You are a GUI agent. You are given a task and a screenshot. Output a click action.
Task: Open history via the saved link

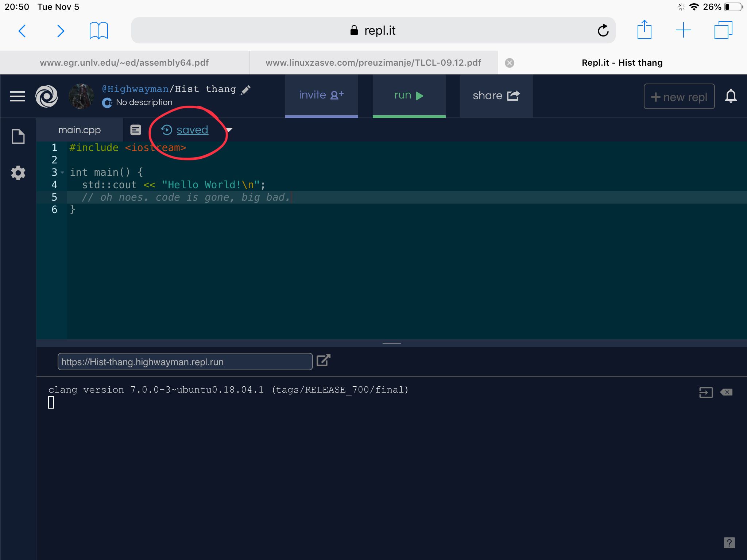click(x=192, y=130)
